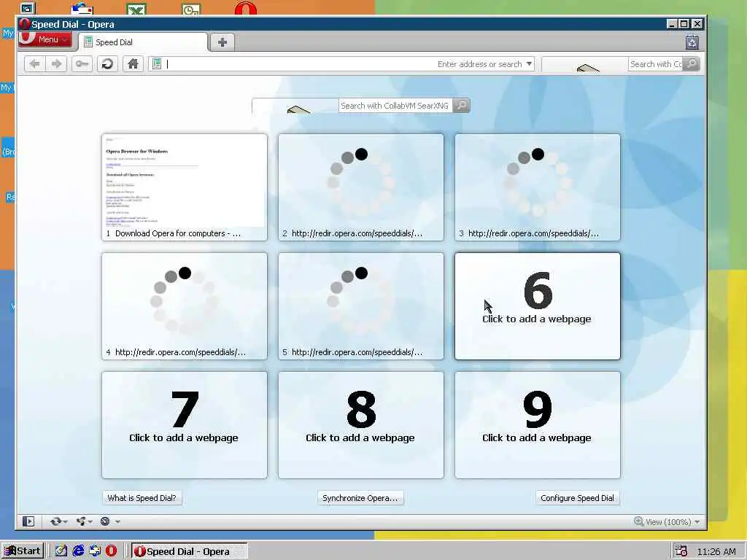The image size is (747, 560).
Task: Click the Synchronize Opera... button
Action: pyautogui.click(x=360, y=498)
